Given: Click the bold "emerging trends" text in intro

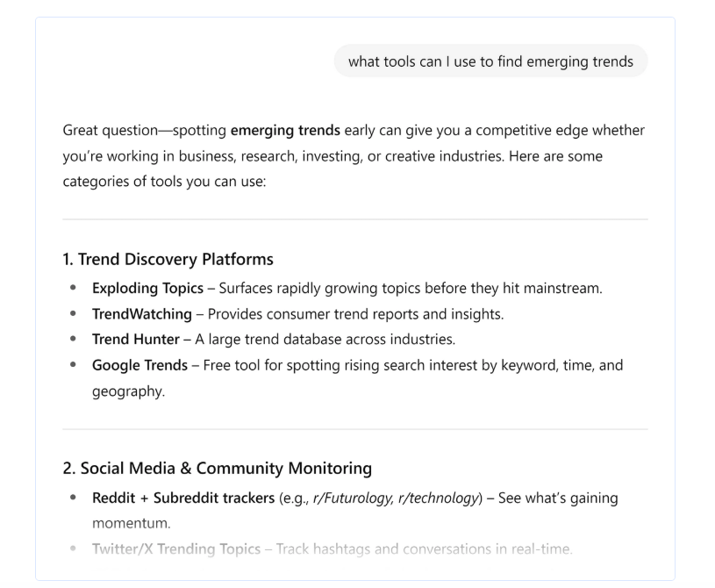Looking at the screenshot, I should 285,131.
